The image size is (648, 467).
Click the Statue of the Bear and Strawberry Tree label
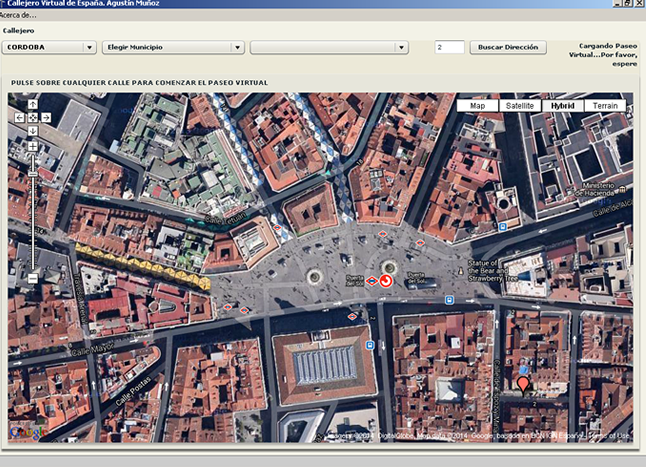point(493,271)
